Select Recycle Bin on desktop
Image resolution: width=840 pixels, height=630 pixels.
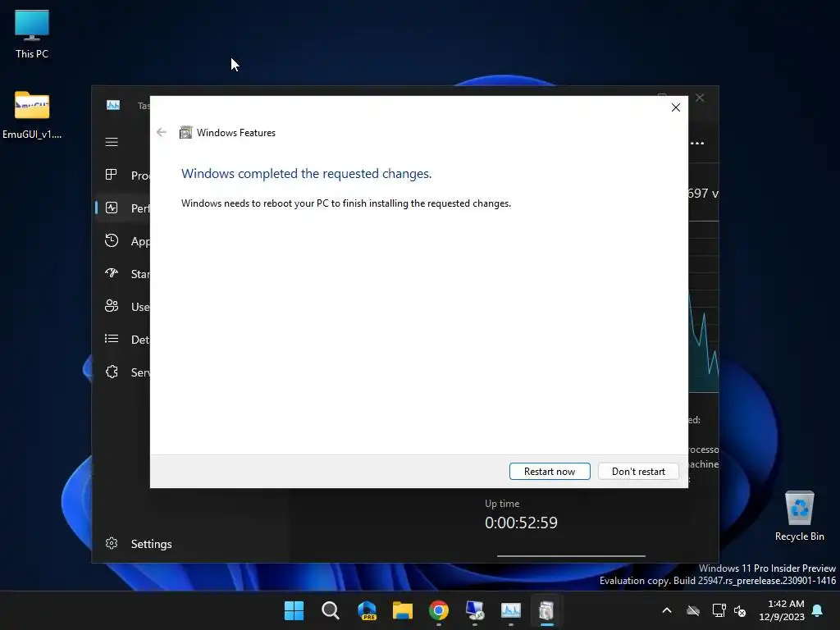[x=799, y=517]
